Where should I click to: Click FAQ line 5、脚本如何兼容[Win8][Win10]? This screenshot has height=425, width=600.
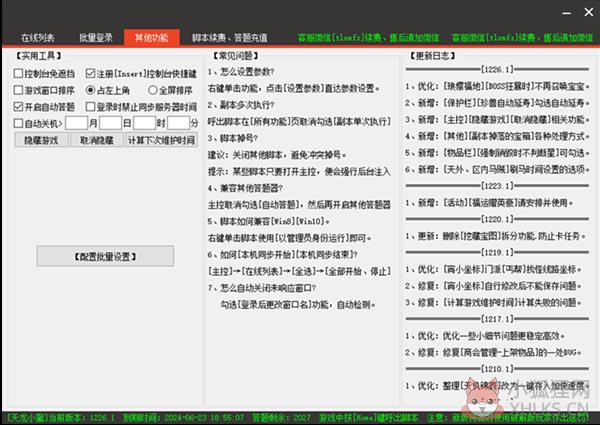click(269, 221)
